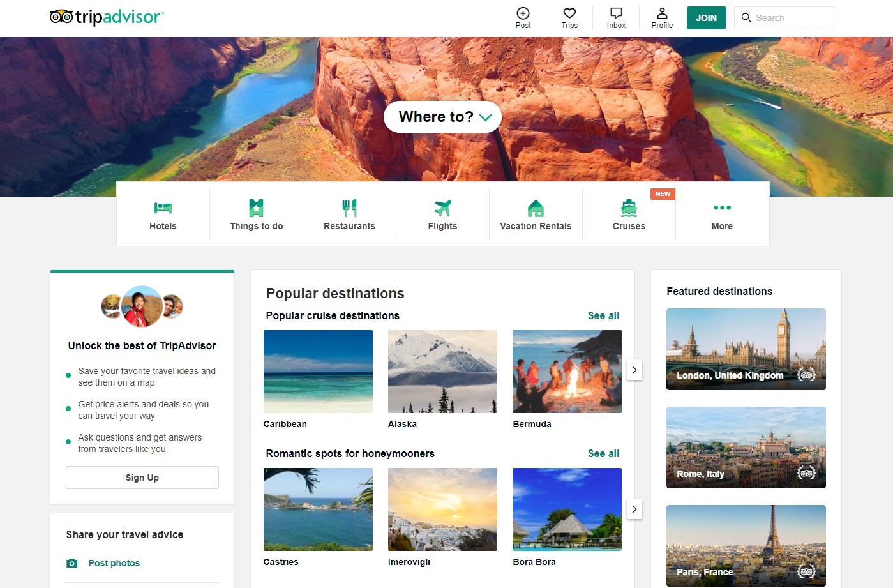Click the NEW badge on Cruises

(663, 194)
